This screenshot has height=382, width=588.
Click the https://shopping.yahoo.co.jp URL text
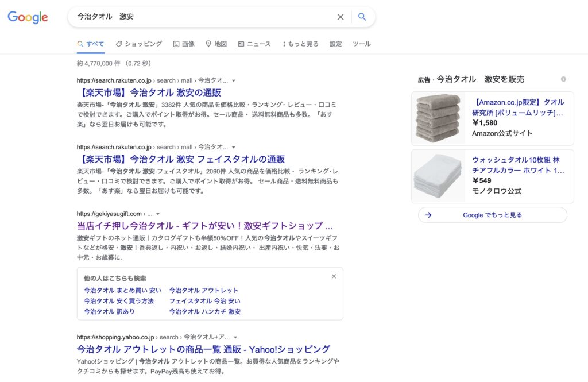click(x=115, y=337)
